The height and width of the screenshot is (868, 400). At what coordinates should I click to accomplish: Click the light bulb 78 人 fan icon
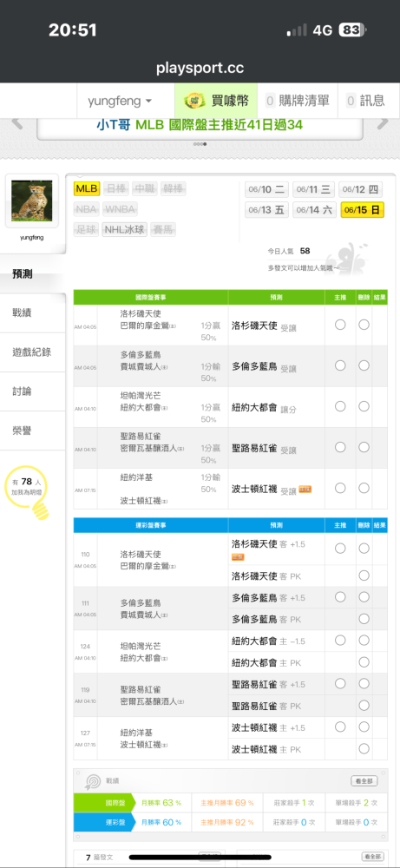[27, 491]
